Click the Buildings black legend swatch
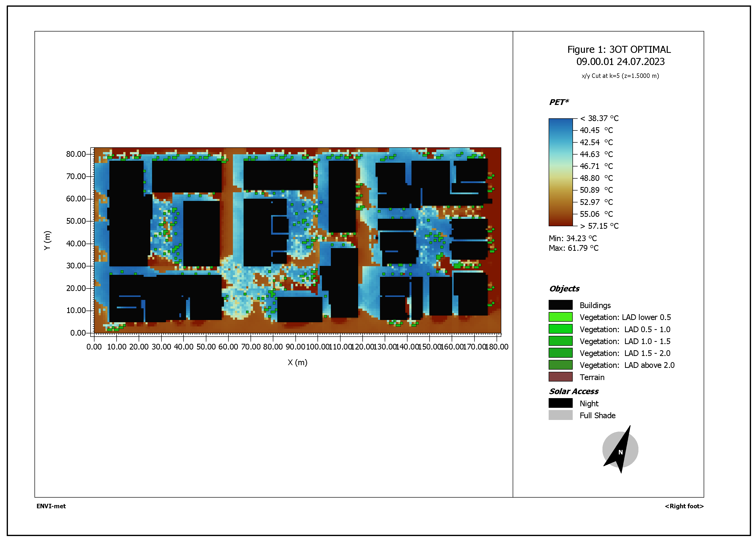 pos(560,305)
